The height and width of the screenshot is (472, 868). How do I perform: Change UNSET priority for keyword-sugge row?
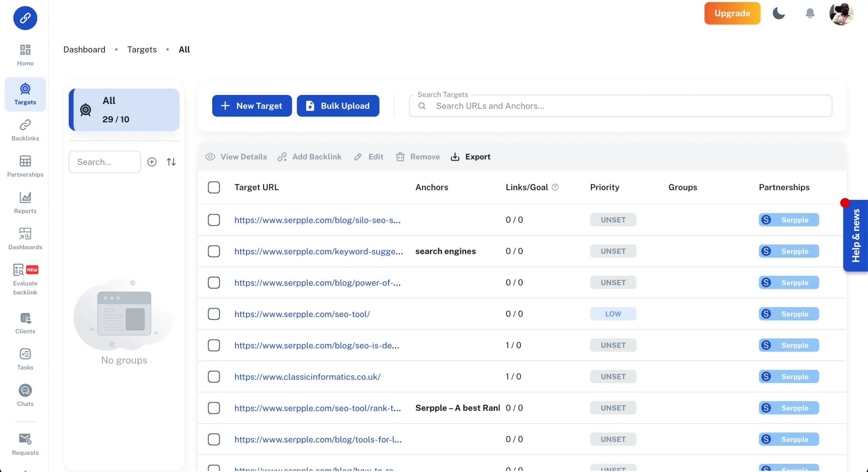(613, 251)
